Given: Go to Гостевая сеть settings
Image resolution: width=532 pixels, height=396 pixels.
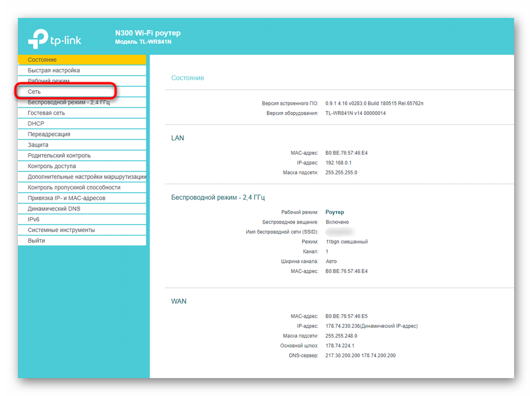Looking at the screenshot, I should tap(46, 113).
